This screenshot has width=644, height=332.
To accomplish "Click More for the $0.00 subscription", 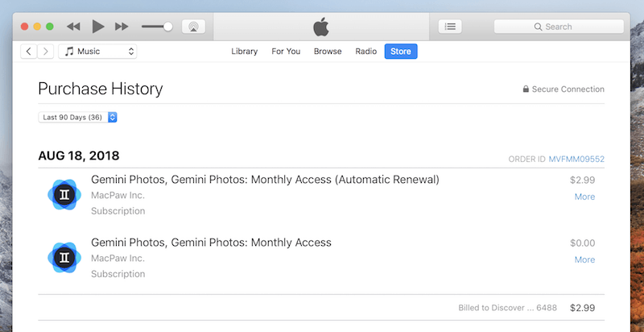I will pos(585,259).
